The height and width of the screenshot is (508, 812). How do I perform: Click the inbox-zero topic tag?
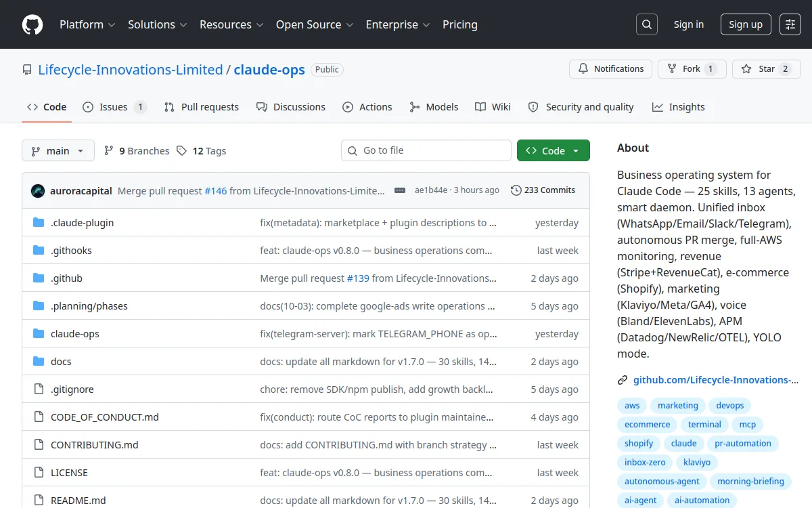click(645, 463)
